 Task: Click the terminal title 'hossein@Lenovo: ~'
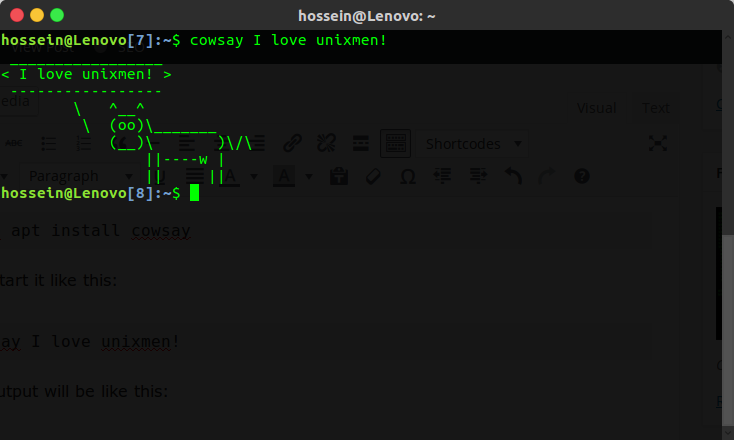click(367, 16)
